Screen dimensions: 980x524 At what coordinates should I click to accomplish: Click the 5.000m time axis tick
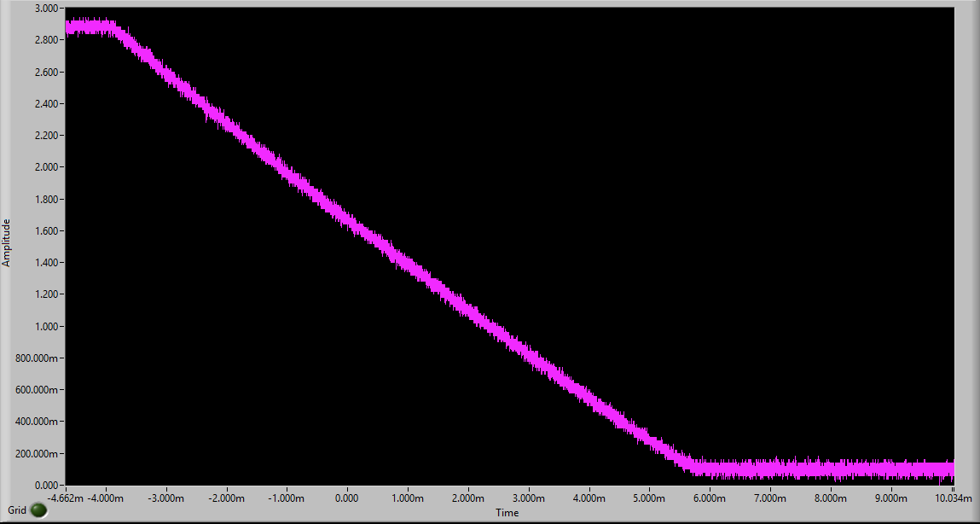(x=649, y=498)
